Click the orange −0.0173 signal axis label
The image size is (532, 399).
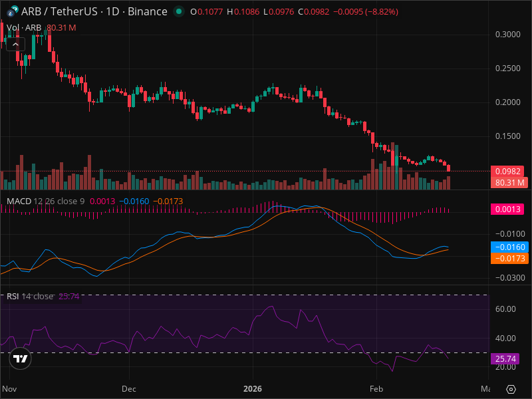[509, 258]
